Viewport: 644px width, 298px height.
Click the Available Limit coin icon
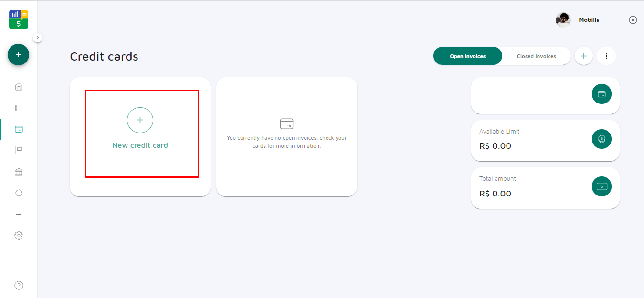(602, 139)
